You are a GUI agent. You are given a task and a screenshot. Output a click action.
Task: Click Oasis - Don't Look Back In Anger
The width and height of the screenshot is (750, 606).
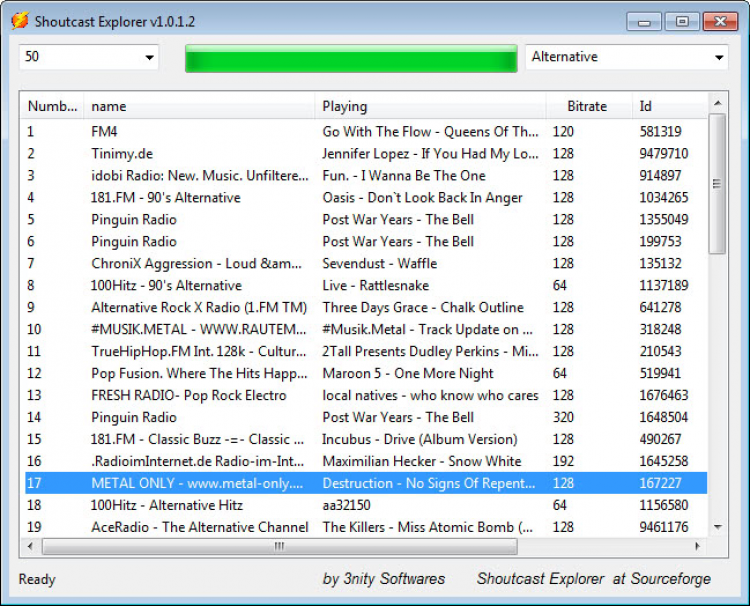[x=422, y=198]
